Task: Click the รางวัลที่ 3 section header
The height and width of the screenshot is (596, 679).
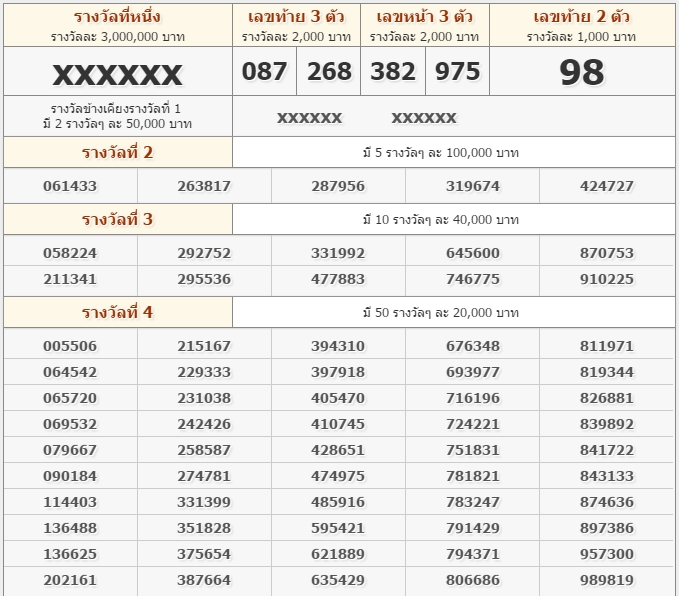Action: pyautogui.click(x=118, y=219)
